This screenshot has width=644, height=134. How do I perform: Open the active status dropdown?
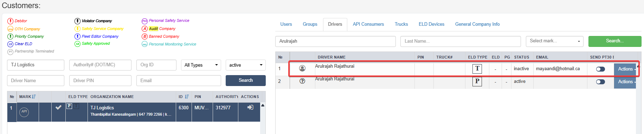[245, 65]
